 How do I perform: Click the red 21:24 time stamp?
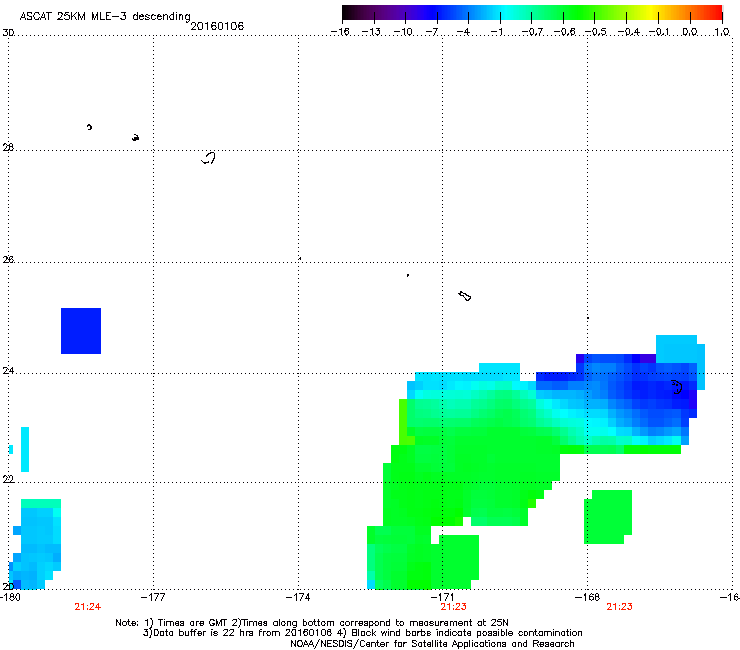coord(88,607)
